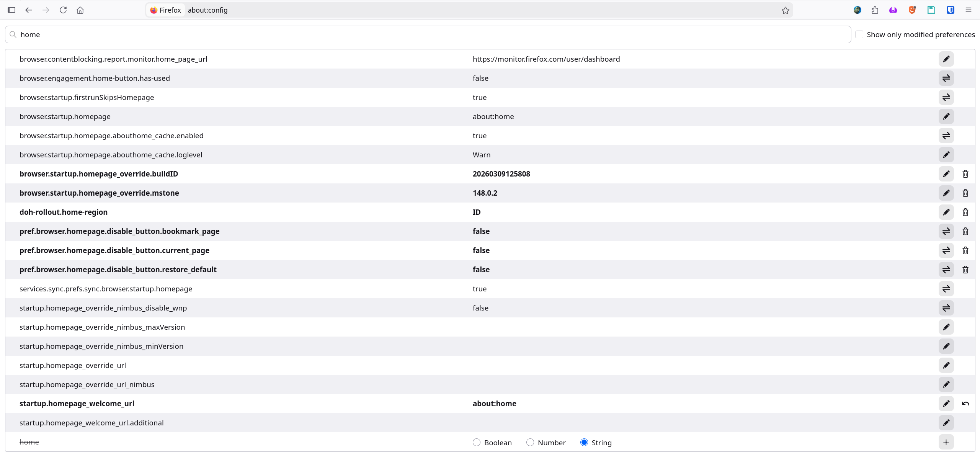Select the Number radio button
Image resolution: width=980 pixels, height=461 pixels.
click(x=530, y=442)
